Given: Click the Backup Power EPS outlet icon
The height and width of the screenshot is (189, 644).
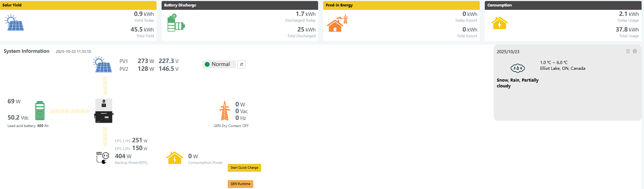Looking at the screenshot, I should [103, 158].
